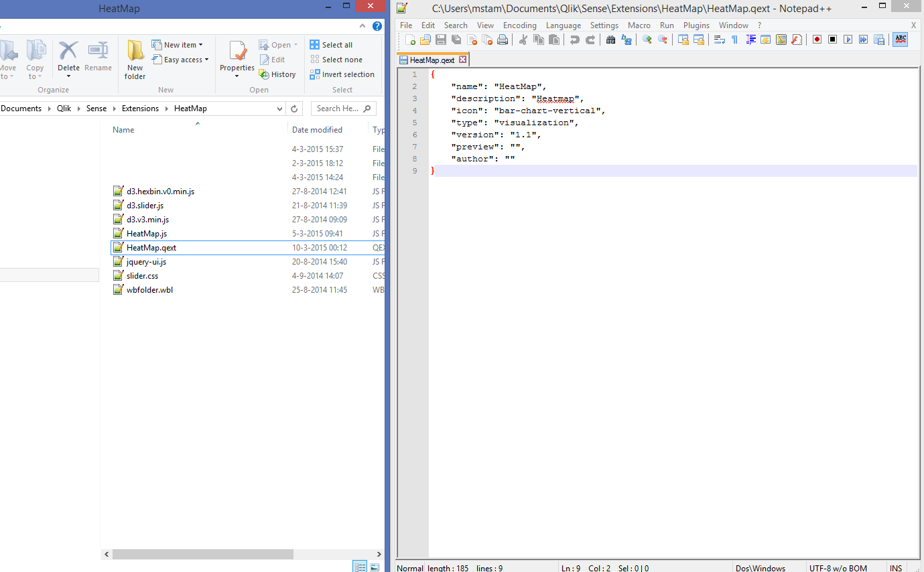
Task: Click the User Defined Language icon
Action: [766, 40]
